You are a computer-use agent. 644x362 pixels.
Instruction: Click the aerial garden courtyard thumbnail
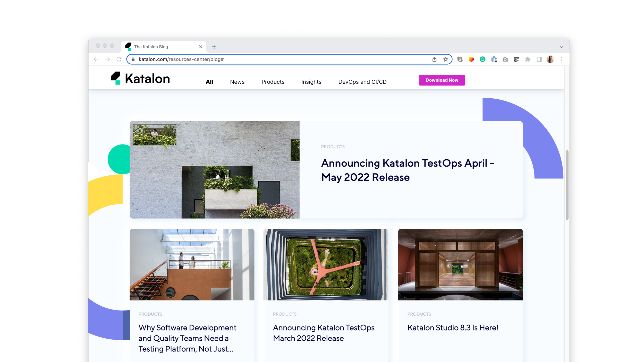326,264
